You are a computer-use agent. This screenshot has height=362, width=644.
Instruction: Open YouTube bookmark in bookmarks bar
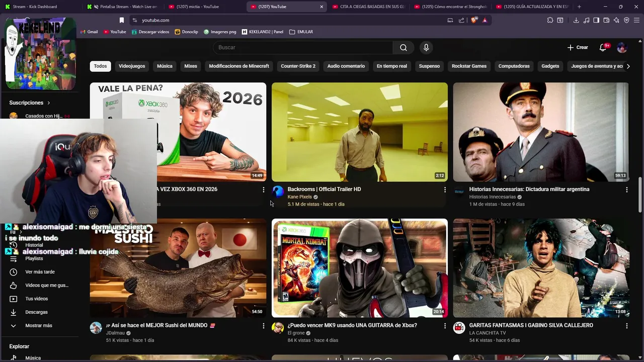[115, 32]
